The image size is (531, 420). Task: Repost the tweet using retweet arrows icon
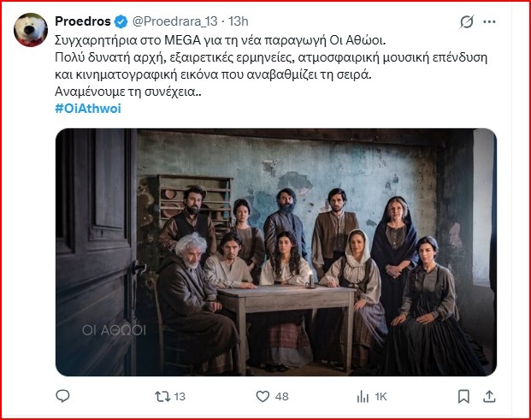pyautogui.click(x=162, y=396)
